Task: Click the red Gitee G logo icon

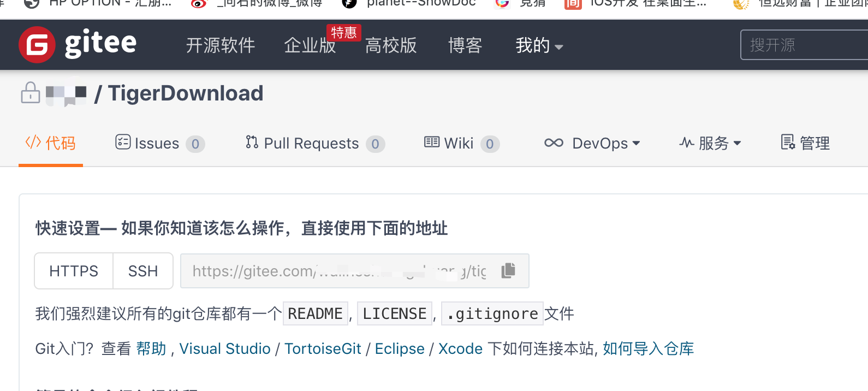Action: pyautogui.click(x=37, y=45)
